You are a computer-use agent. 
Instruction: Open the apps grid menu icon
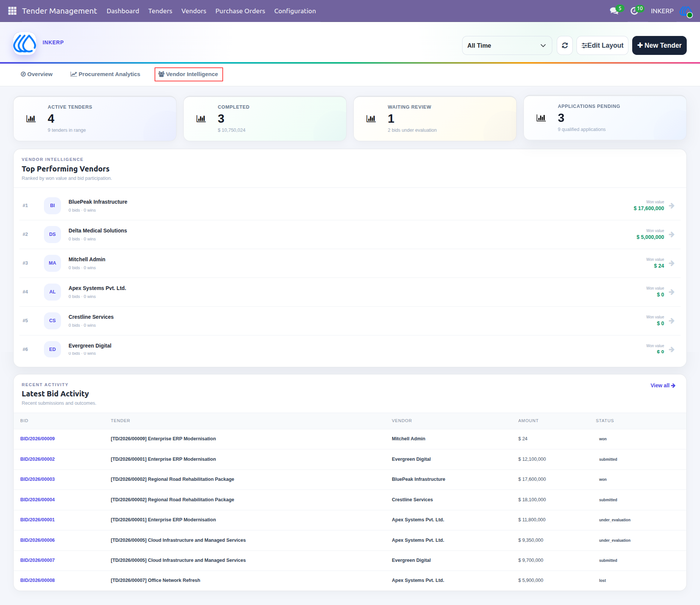(12, 11)
